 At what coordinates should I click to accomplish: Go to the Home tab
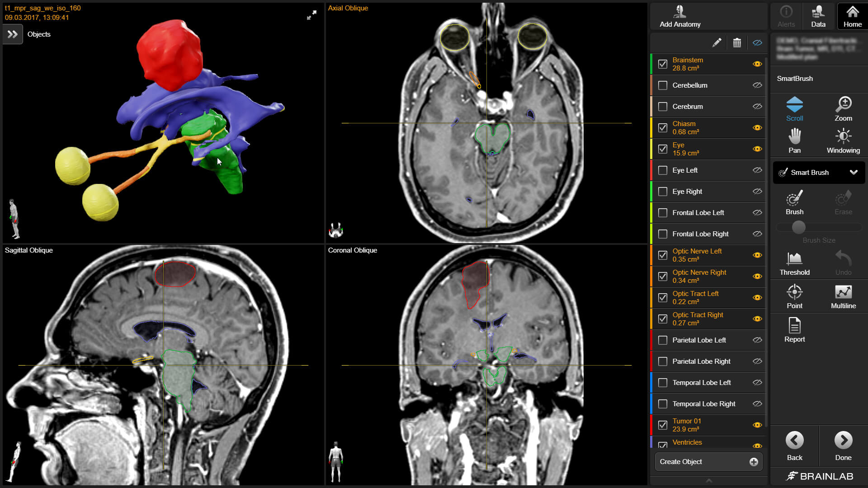[x=852, y=16]
